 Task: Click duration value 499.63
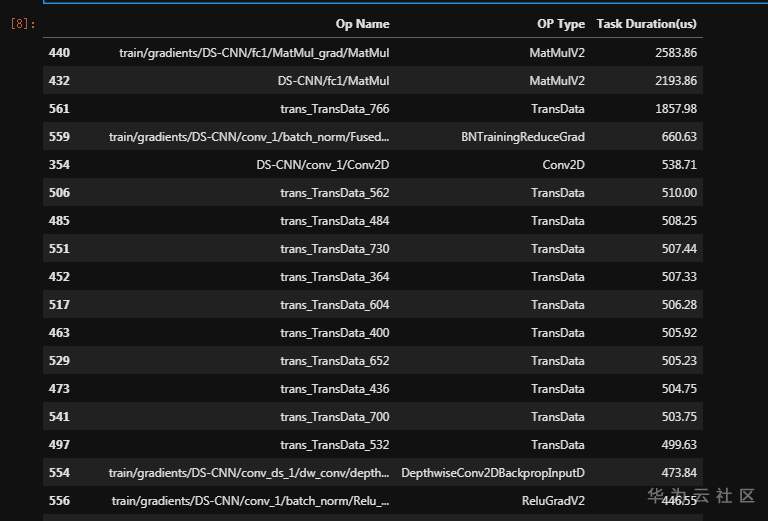pyautogui.click(x=679, y=445)
